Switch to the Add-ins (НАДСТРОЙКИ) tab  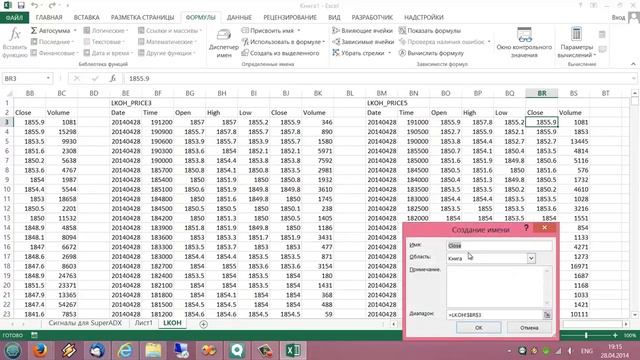(x=424, y=18)
